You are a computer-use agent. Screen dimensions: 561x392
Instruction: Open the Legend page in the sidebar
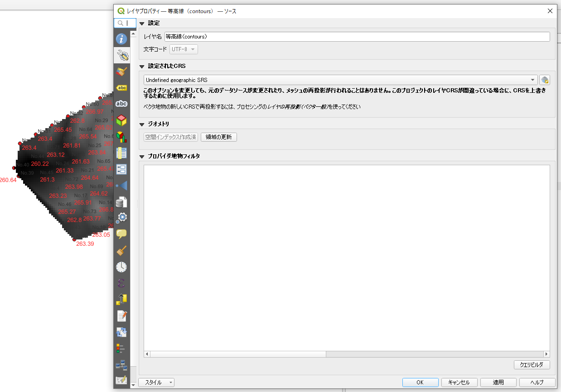coord(121,349)
